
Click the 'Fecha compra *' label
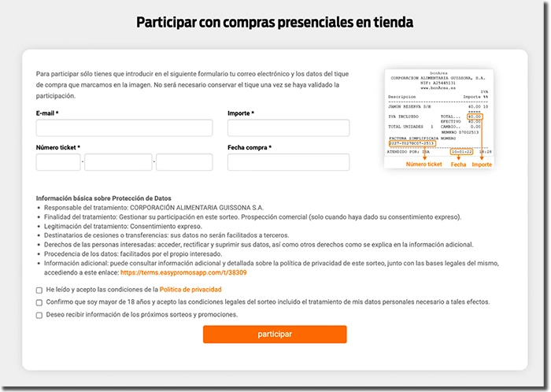(250, 147)
